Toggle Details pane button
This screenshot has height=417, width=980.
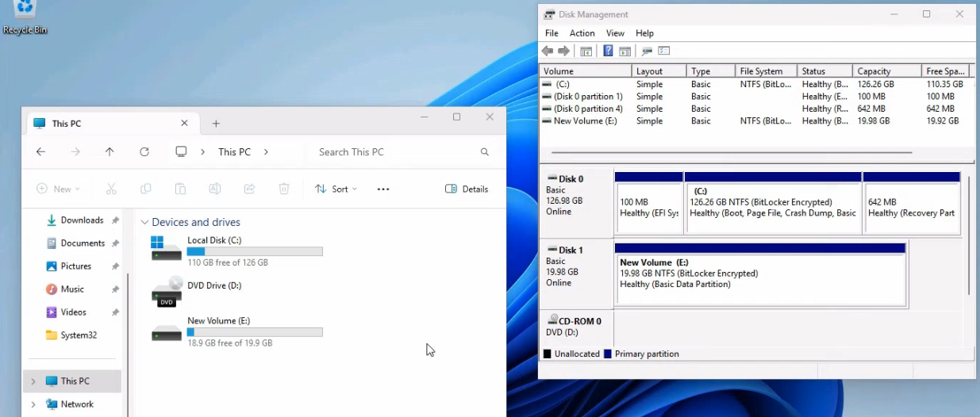(467, 189)
